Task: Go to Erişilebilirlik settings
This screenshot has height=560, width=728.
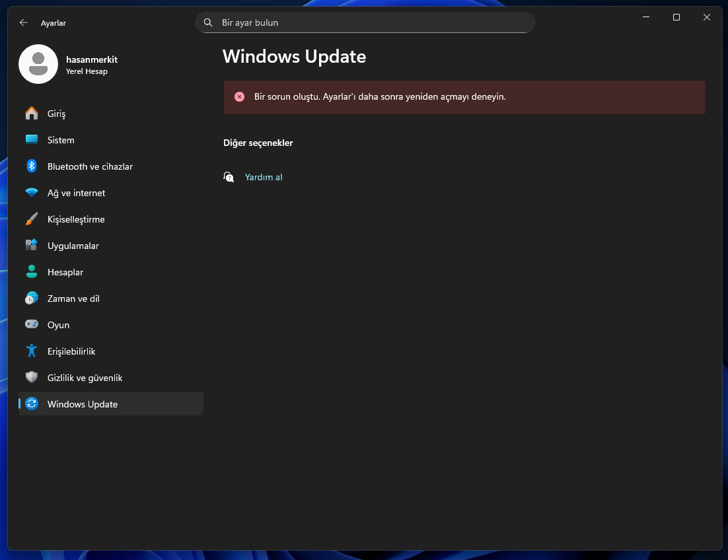Action: [x=111, y=351]
